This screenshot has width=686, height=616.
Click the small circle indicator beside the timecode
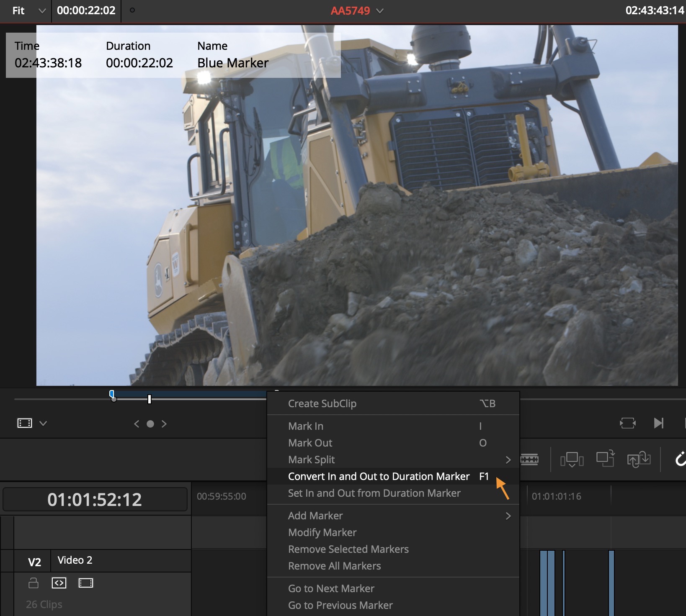coord(132,10)
